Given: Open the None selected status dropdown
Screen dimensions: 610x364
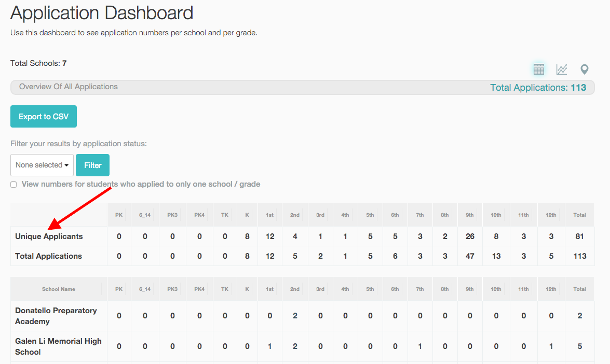Looking at the screenshot, I should (42, 165).
